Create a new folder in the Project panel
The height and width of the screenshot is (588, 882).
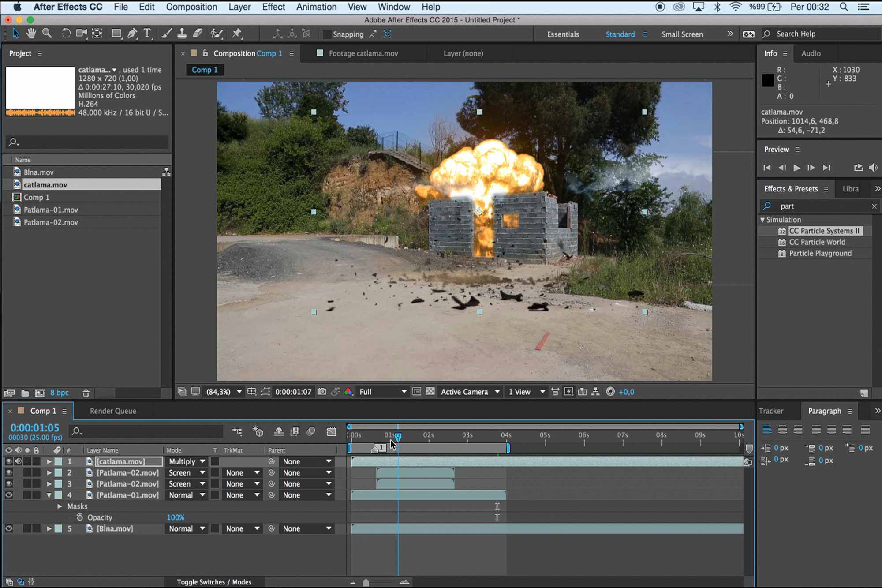pos(25,393)
